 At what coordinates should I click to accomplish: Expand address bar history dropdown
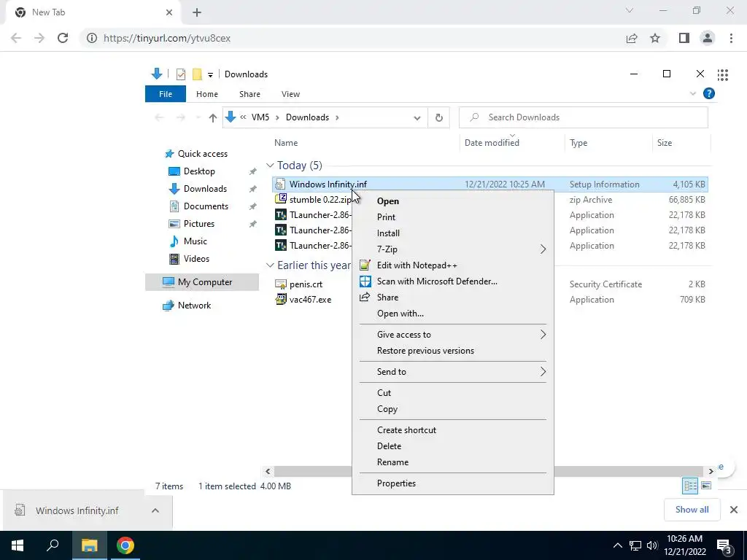pos(417,117)
